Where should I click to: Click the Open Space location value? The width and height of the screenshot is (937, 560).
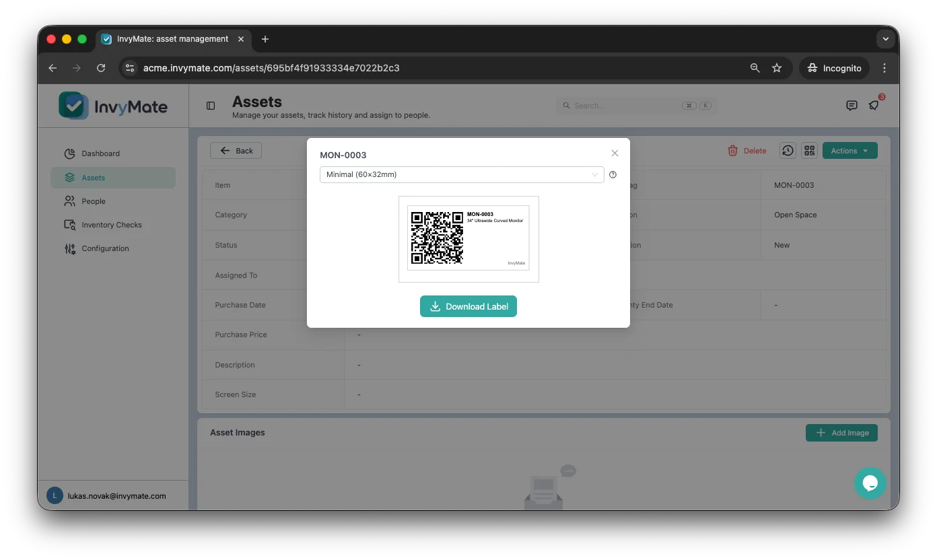(x=795, y=215)
